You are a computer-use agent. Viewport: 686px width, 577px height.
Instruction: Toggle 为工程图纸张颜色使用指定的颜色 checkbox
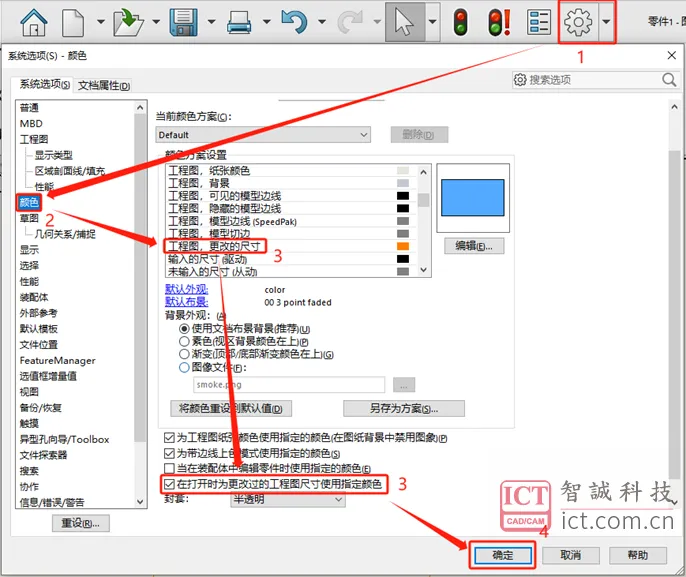point(169,437)
